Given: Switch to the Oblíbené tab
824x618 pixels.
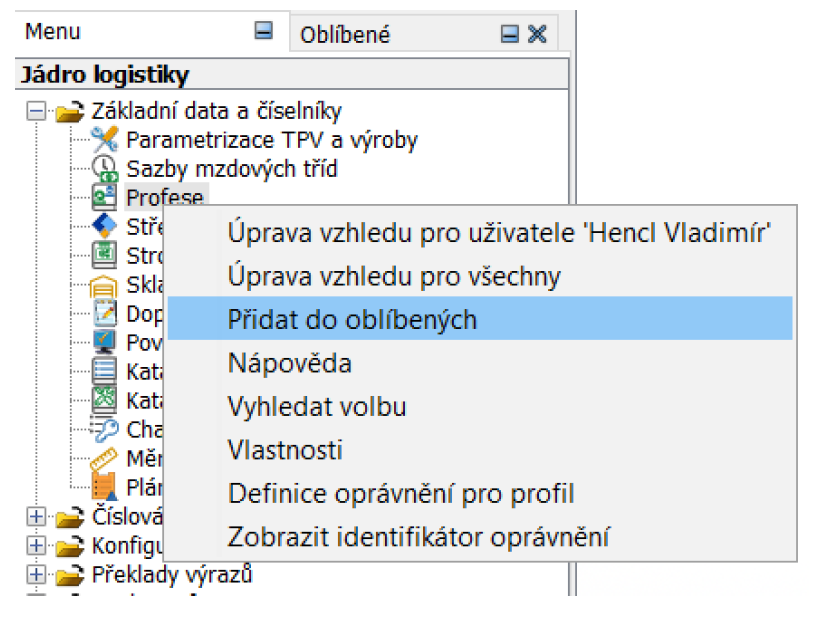Looking at the screenshot, I should point(346,35).
